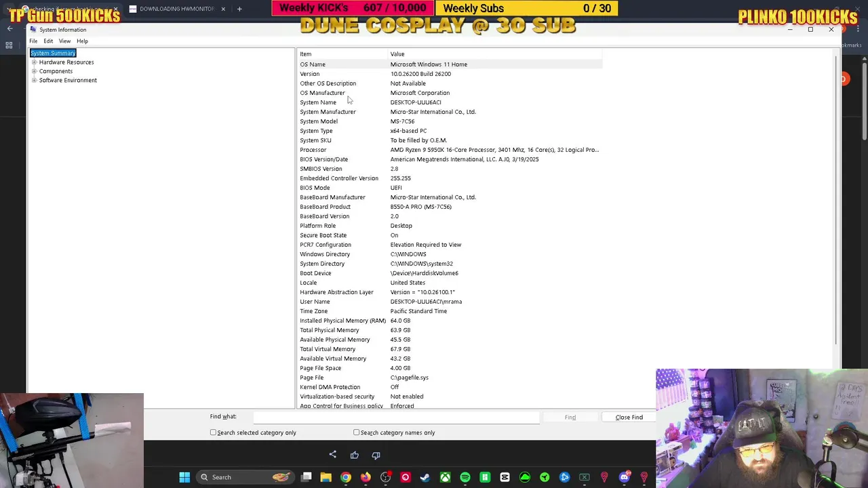
Task: Expand the Hardware Resources node
Action: click(x=34, y=62)
